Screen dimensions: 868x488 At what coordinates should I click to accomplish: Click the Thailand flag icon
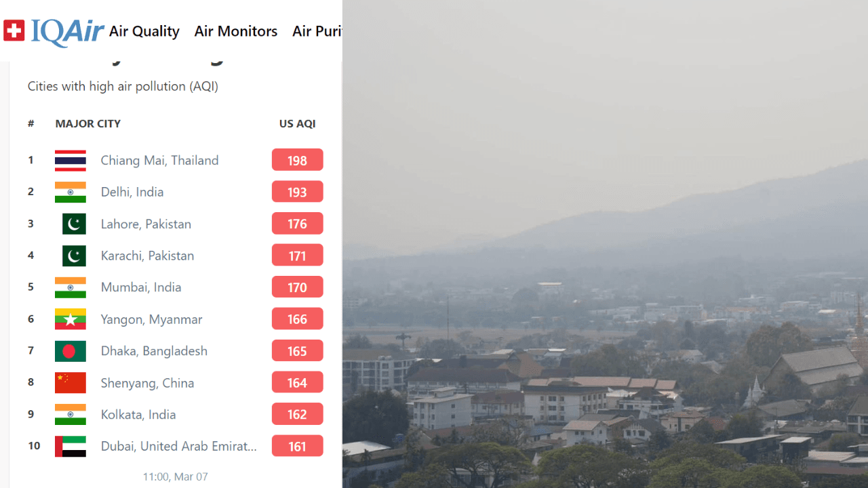[x=71, y=161]
